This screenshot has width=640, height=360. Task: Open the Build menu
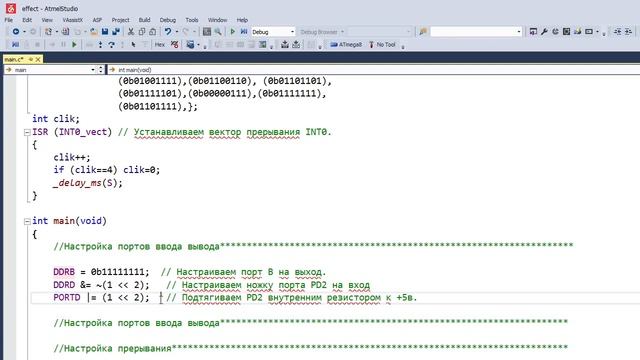[x=144, y=20]
